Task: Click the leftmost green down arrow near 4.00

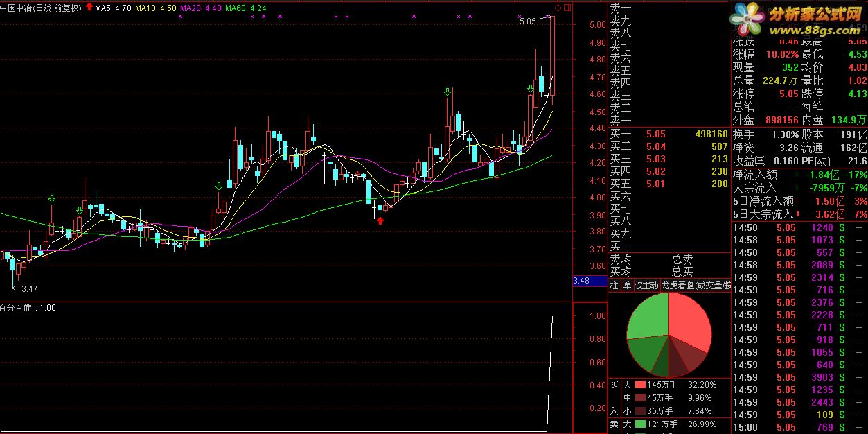Action: (x=52, y=199)
